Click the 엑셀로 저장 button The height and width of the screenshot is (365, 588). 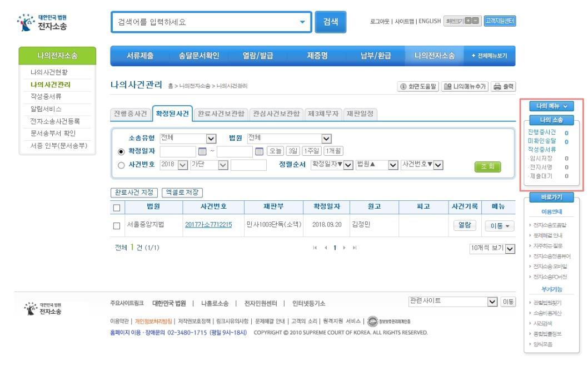pos(182,193)
